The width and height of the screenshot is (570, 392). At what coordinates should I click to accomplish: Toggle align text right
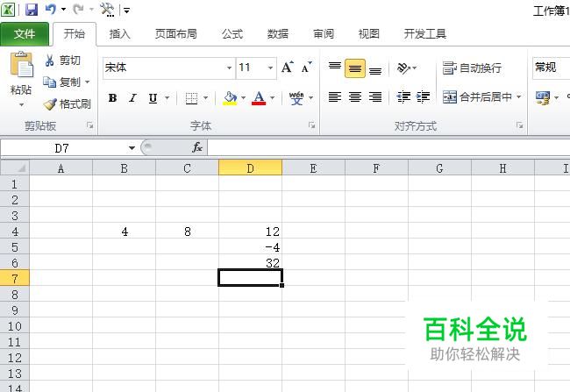[x=375, y=97]
